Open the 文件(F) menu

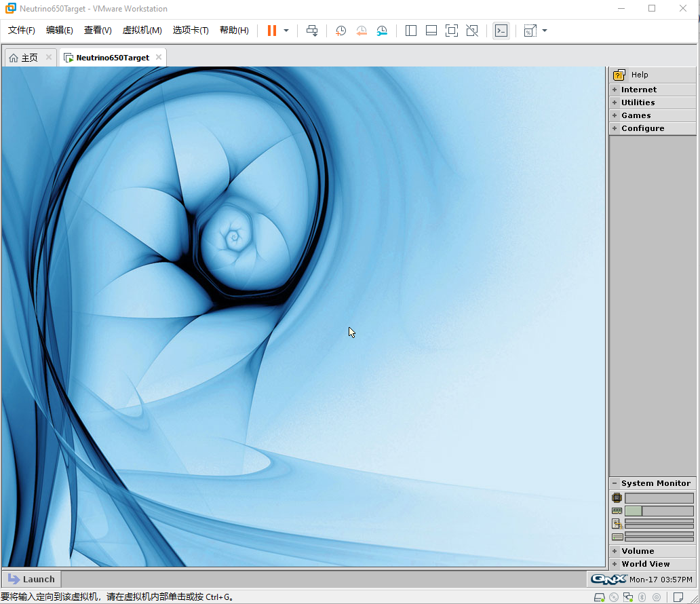pos(22,31)
